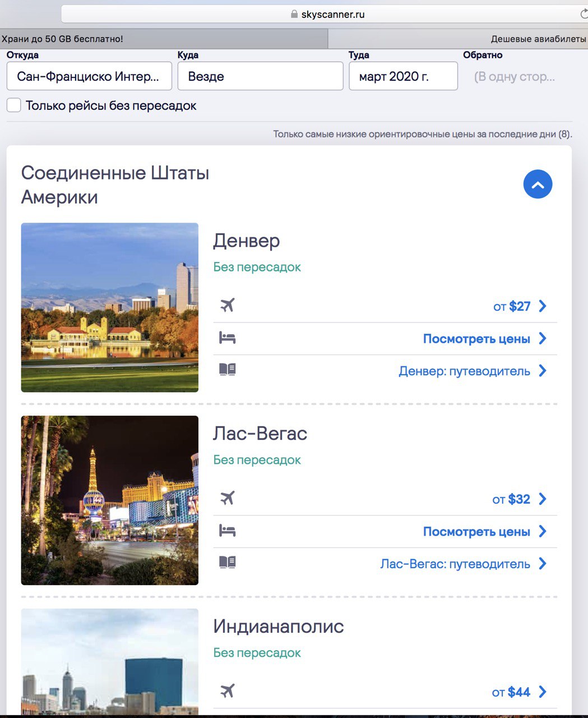Click the Куда field showing Везде
The width and height of the screenshot is (588, 718).
point(260,76)
